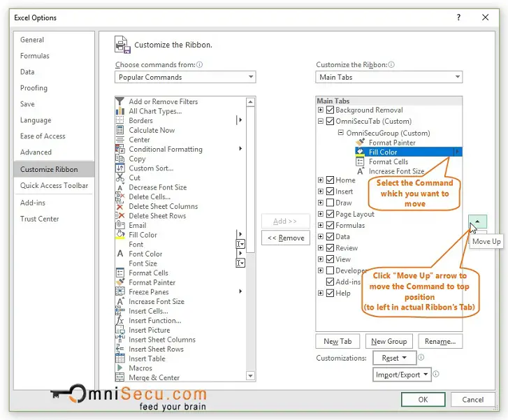This screenshot has height=420, width=508.
Task: Select Increase Font Size under OmniSecuGroup
Action: tap(396, 171)
